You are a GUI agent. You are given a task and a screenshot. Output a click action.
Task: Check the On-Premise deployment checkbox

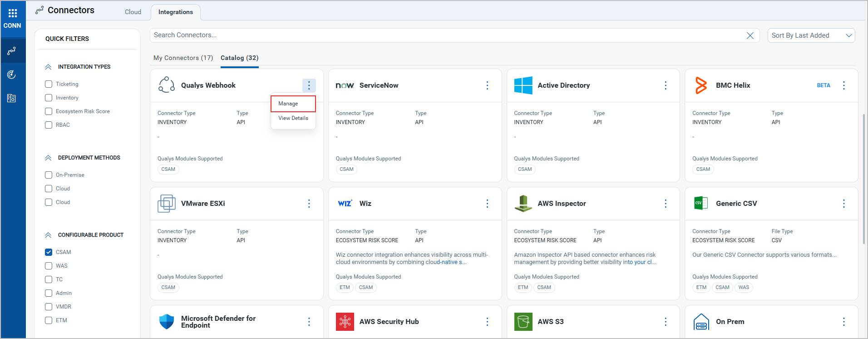pos(49,175)
